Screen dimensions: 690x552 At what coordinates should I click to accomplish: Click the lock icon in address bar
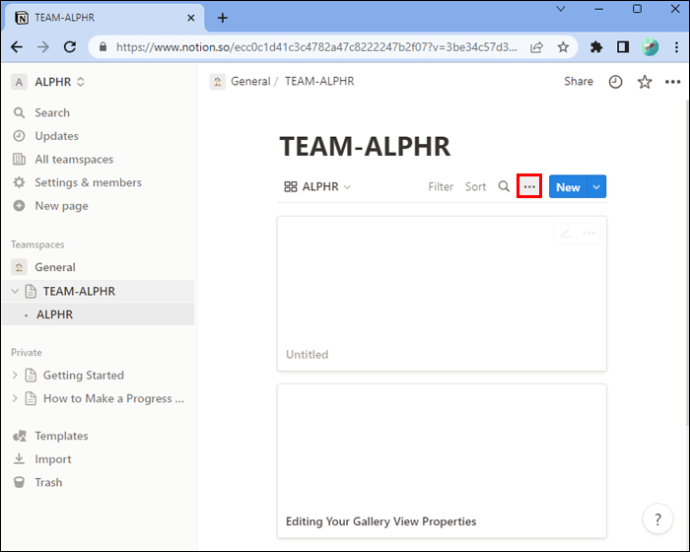pyautogui.click(x=103, y=47)
